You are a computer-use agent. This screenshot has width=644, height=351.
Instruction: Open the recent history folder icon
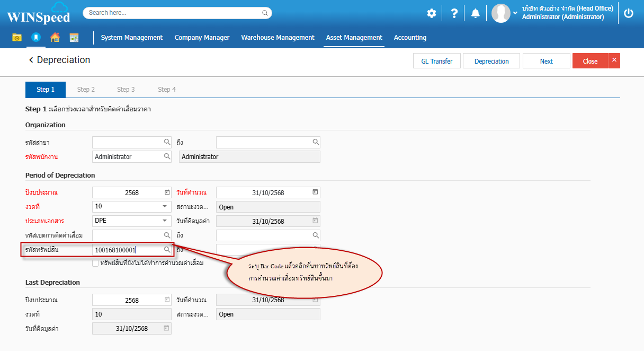[x=17, y=38]
